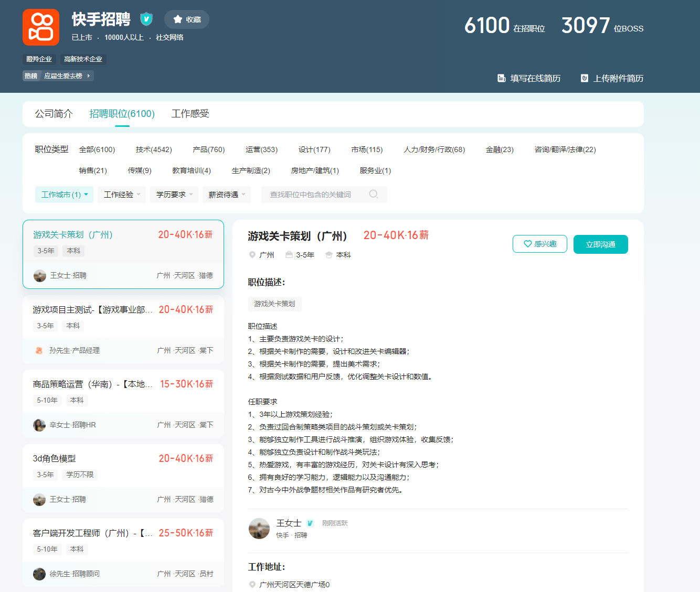Filter by 服务业(1) job type

[x=375, y=170]
